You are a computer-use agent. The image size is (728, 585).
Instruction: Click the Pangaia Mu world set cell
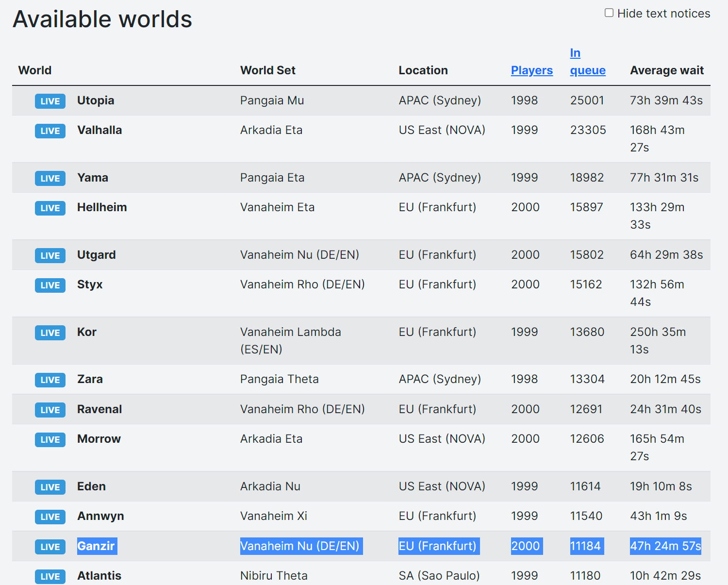click(x=272, y=100)
